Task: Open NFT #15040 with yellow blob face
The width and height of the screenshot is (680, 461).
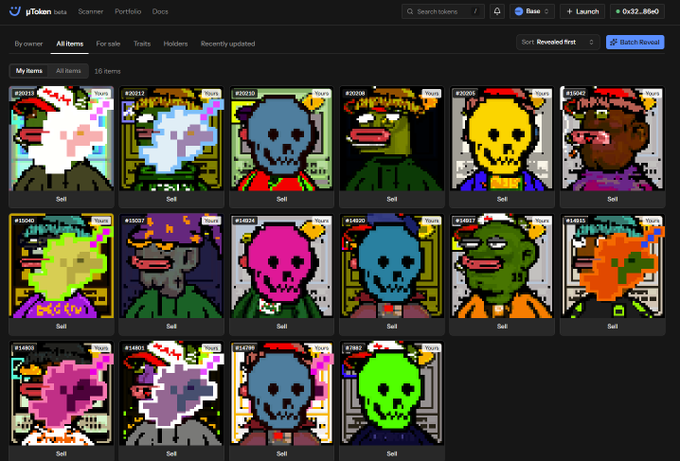Action: tap(61, 265)
